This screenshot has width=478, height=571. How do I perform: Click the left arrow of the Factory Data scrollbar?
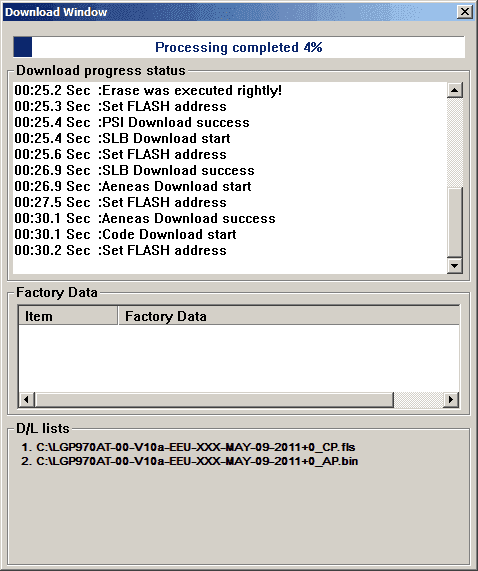coord(27,399)
